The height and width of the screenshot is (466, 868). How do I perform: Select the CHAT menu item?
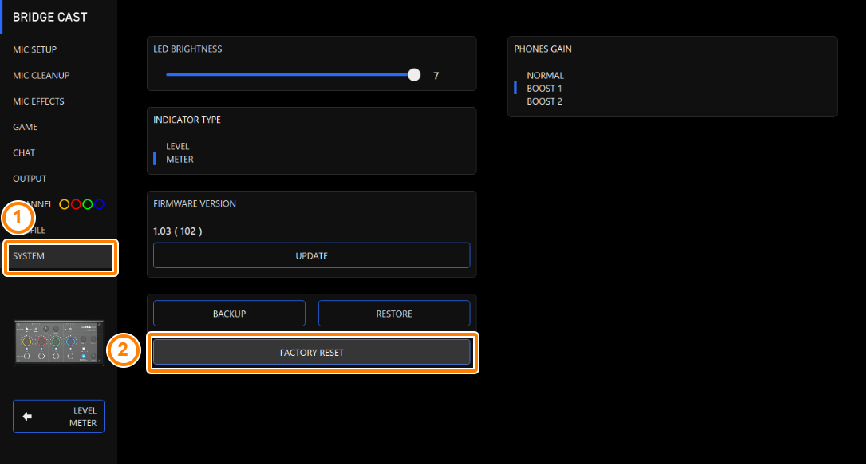coord(24,152)
